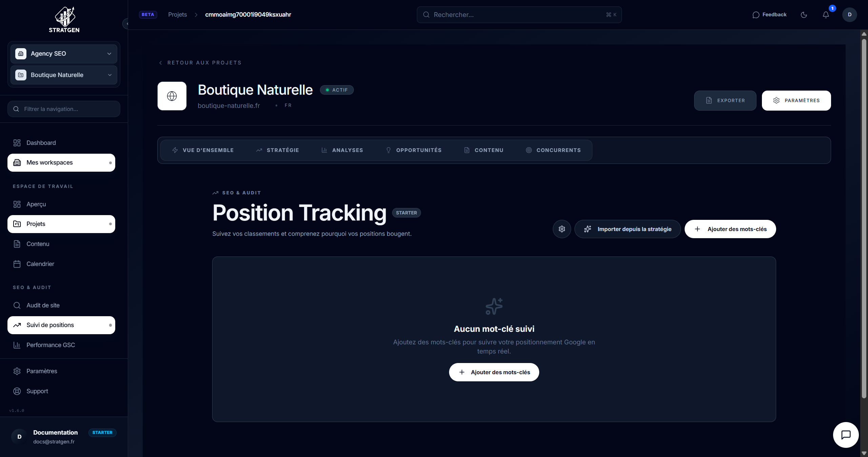Open the chat bubble widget
This screenshot has height=457, width=868.
coord(846,435)
